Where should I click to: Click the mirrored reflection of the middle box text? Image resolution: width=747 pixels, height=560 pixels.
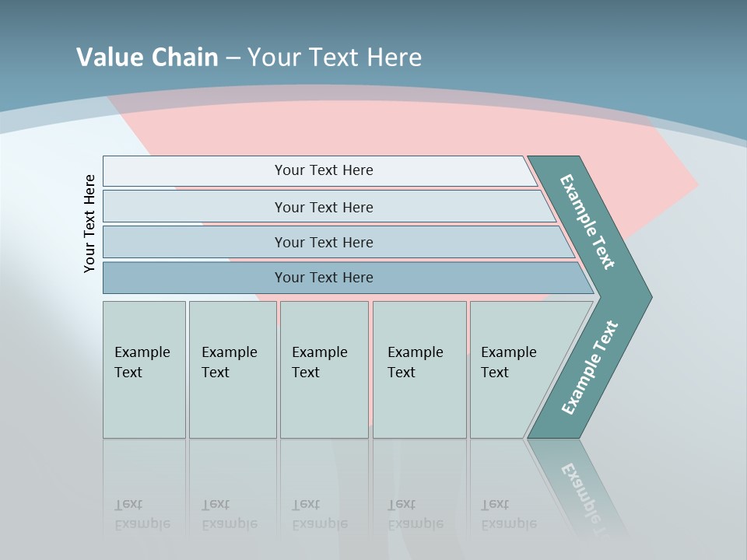point(320,514)
